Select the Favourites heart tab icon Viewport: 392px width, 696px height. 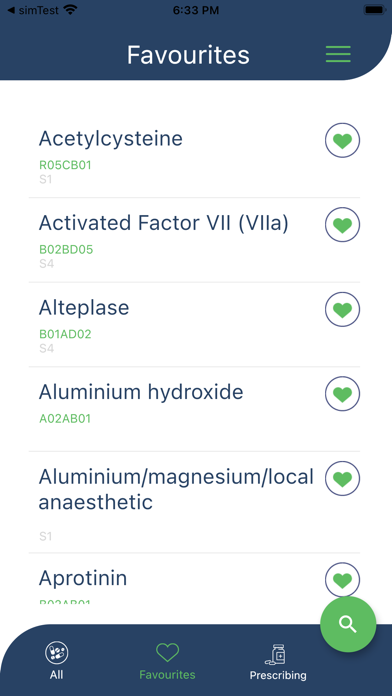(167, 652)
